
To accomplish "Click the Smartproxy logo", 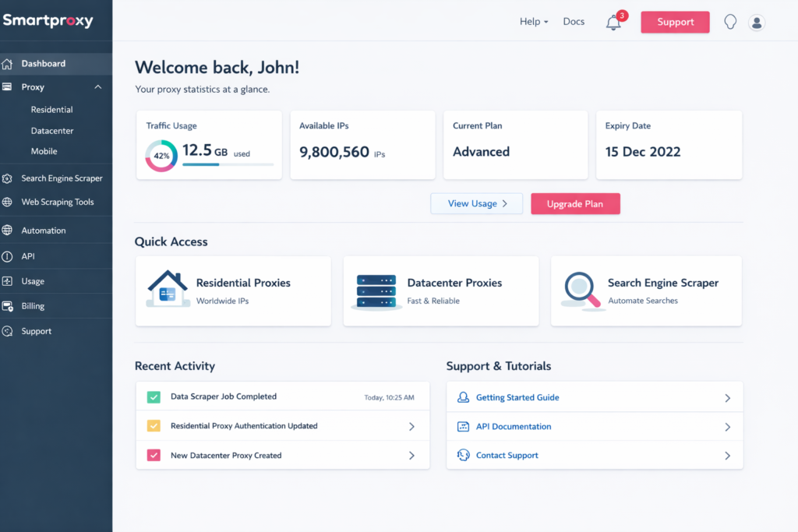I will coord(48,21).
